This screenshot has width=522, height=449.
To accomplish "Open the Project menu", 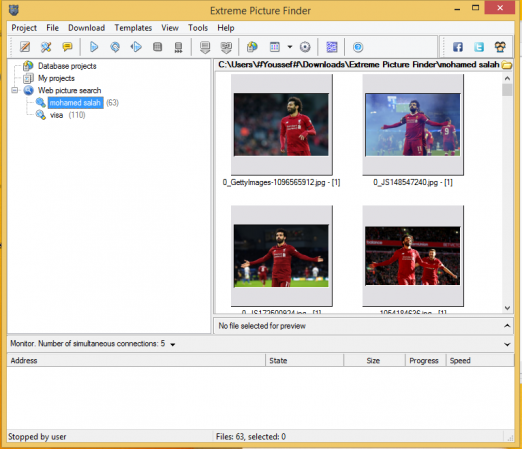I will tap(24, 28).
